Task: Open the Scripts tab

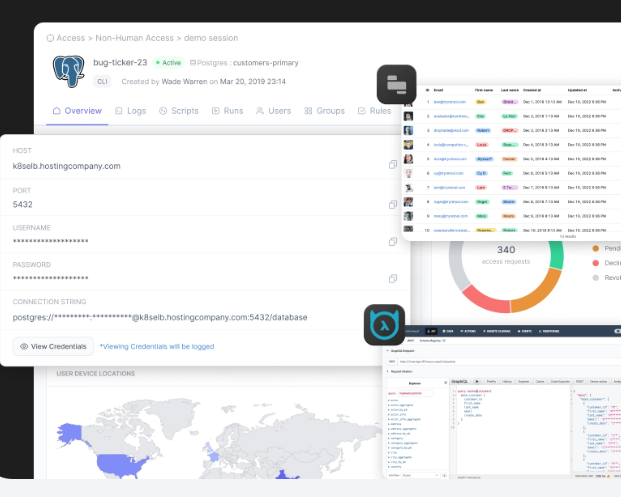Action: [179, 111]
